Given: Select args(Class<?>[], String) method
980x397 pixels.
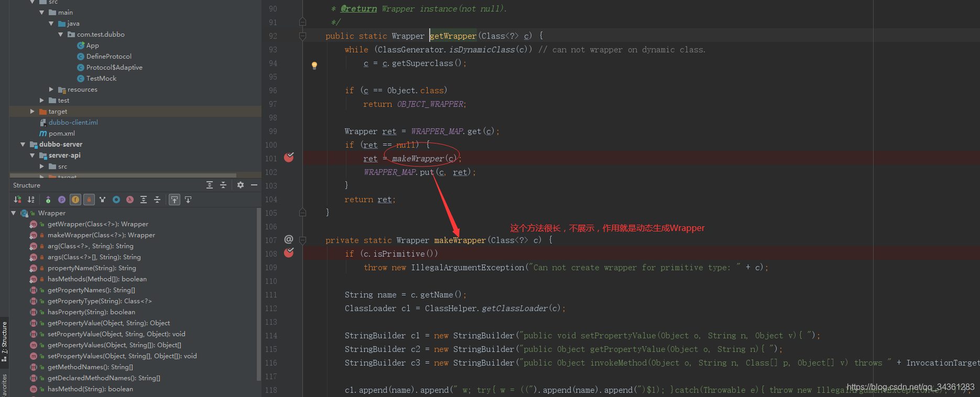Looking at the screenshot, I should (94, 257).
